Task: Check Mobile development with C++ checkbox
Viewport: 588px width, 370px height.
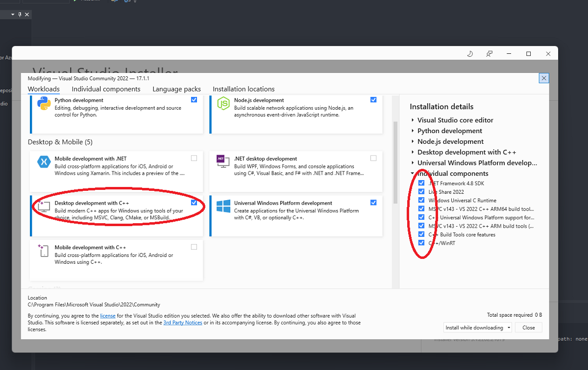Action: (194, 247)
